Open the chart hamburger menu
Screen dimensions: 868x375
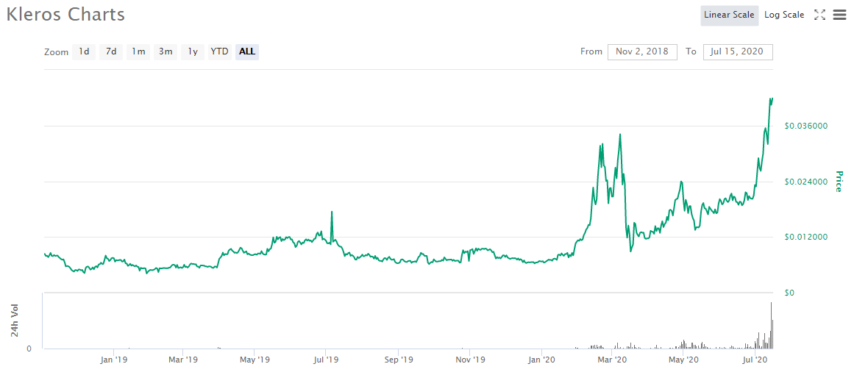tap(840, 15)
